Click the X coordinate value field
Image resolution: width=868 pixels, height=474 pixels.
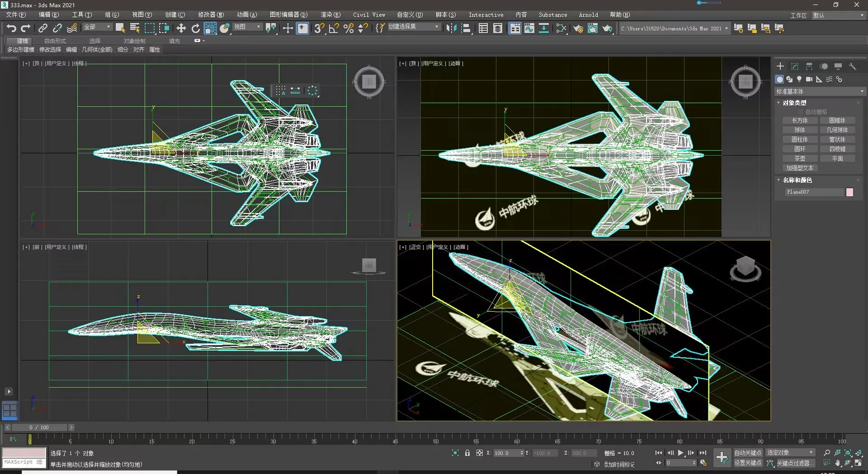(506, 453)
